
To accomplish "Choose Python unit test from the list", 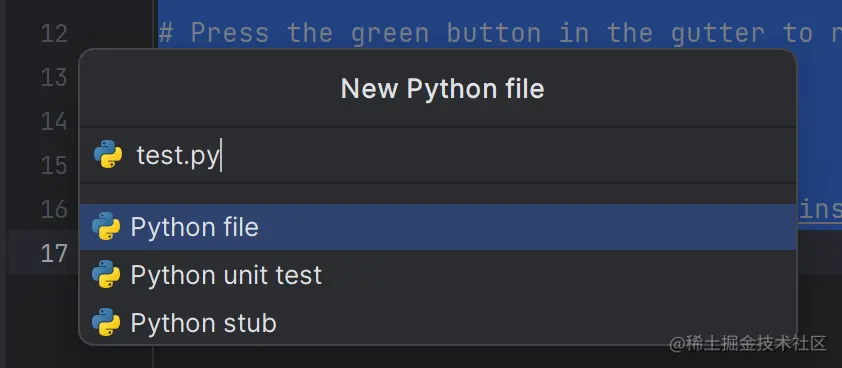I will click(438, 275).
